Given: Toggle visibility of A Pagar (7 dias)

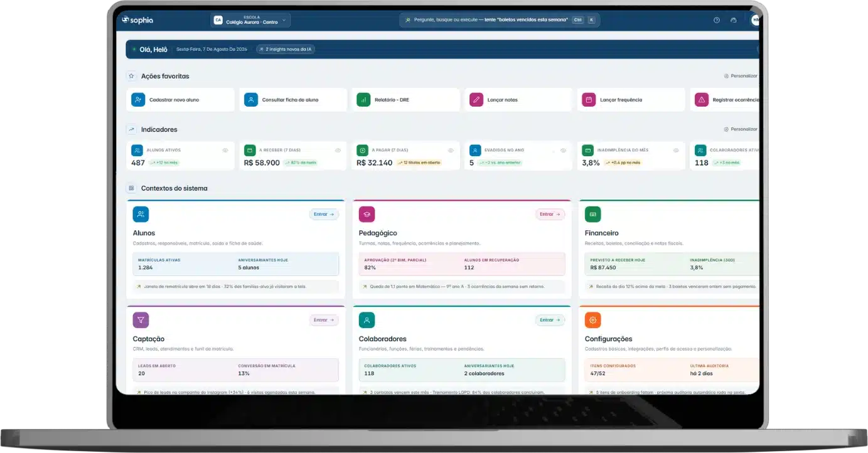Looking at the screenshot, I should tap(451, 151).
